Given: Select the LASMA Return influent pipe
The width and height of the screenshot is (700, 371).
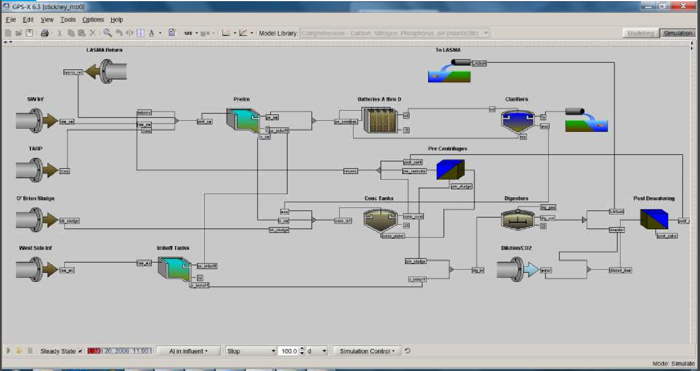Looking at the screenshot, I should tap(106, 71).
